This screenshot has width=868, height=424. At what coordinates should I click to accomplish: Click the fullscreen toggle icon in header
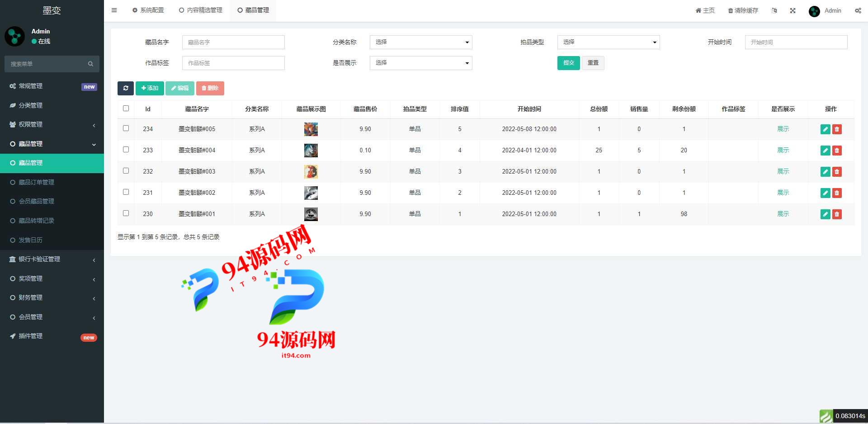coord(793,10)
